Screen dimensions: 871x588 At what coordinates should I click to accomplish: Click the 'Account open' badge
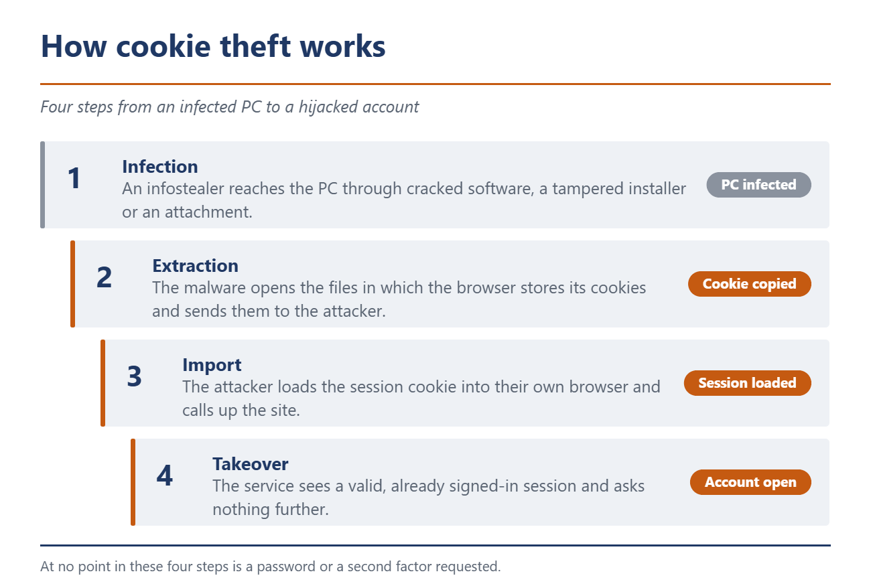coord(750,482)
